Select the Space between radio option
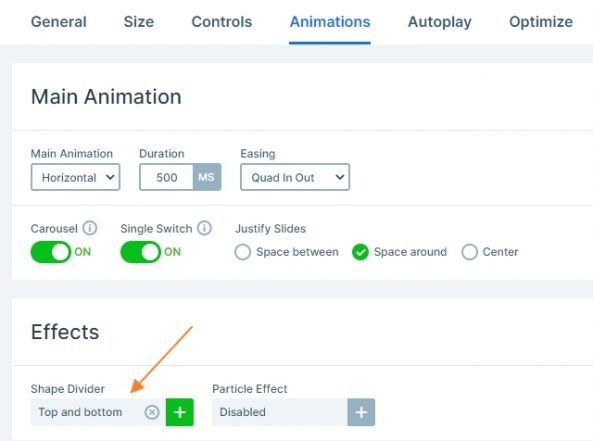The width and height of the screenshot is (593, 441). coord(242,252)
